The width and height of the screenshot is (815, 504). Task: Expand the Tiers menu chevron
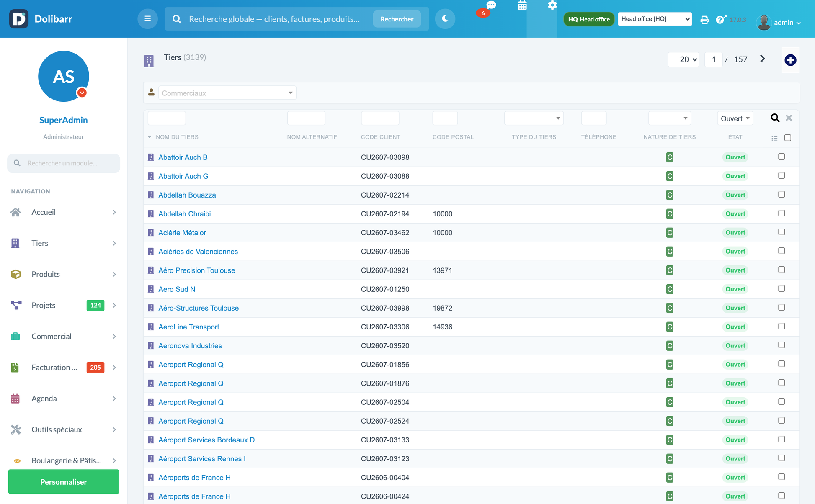click(114, 243)
